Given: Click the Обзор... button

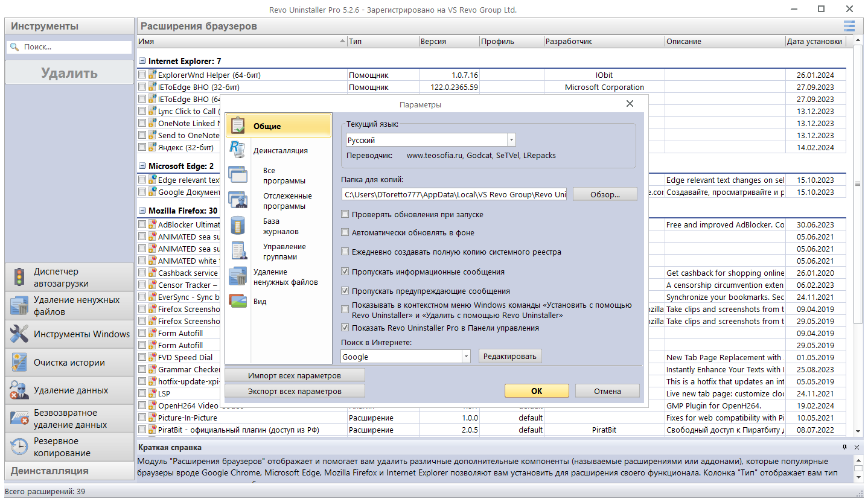Looking at the screenshot, I should [605, 194].
